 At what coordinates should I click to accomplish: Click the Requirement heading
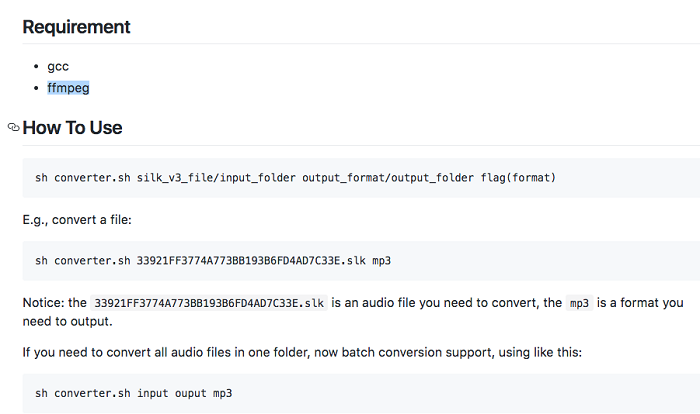click(76, 27)
